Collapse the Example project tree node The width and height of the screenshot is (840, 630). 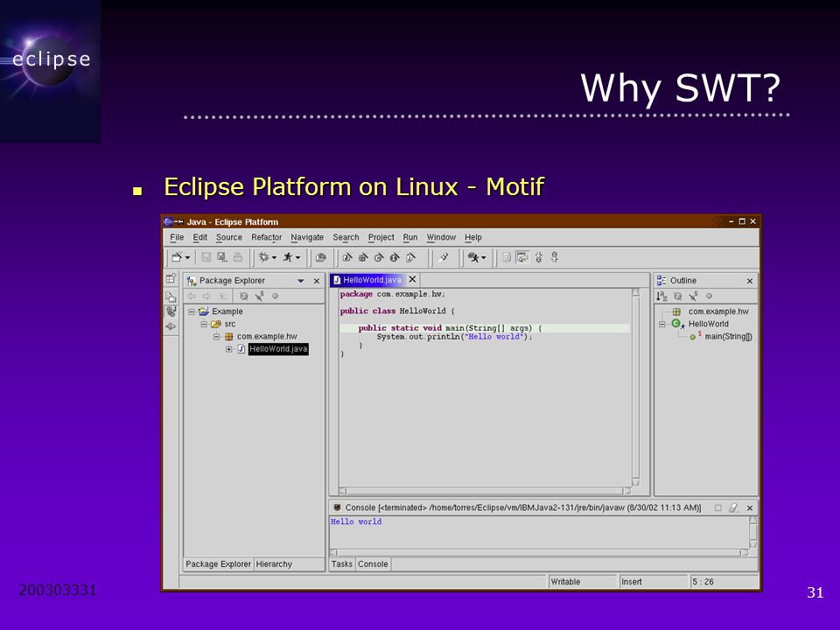click(x=192, y=311)
